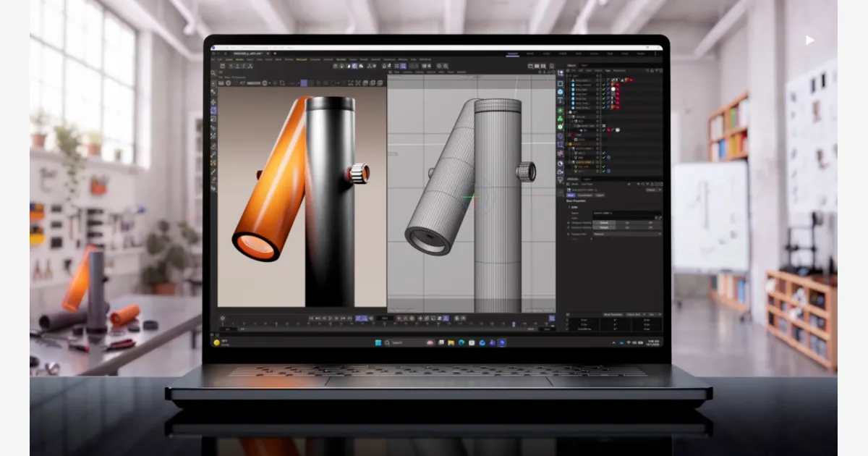This screenshot has width=868, height=456.
Task: Click the active Cinema 4D taskbar icon
Action: point(501,342)
